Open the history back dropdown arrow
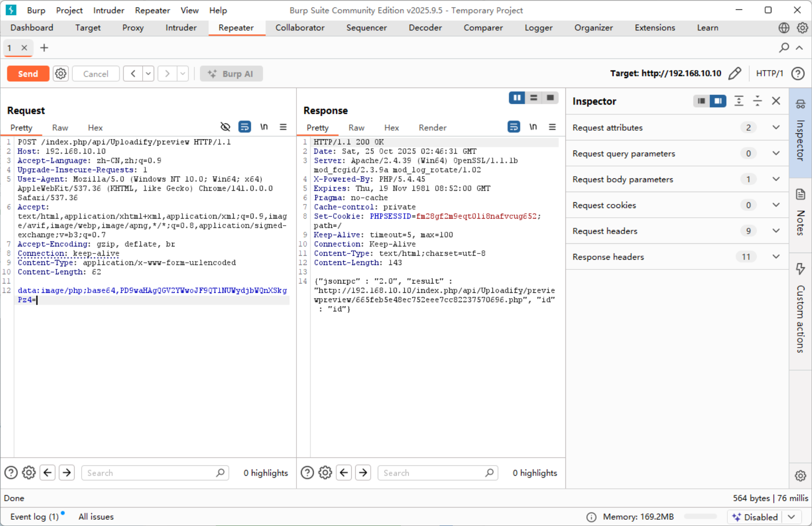Viewport: 812px width, 526px height. tap(148, 74)
